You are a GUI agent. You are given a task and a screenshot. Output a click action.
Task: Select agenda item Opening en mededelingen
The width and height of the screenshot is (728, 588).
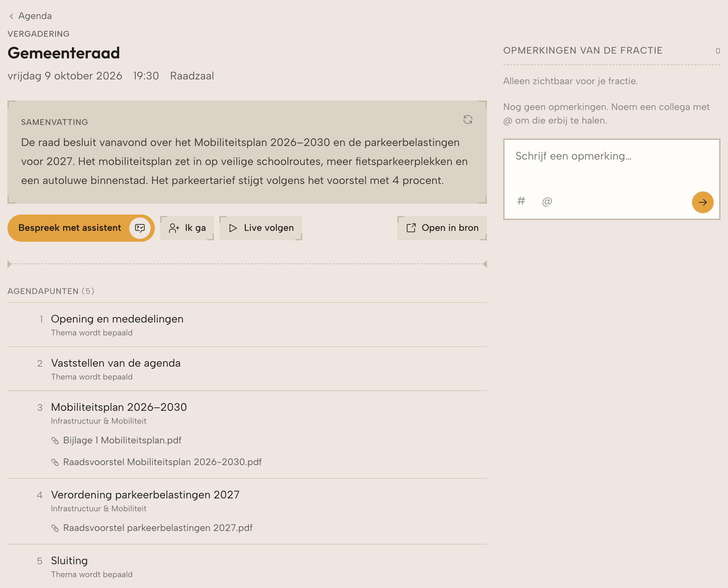click(247, 325)
